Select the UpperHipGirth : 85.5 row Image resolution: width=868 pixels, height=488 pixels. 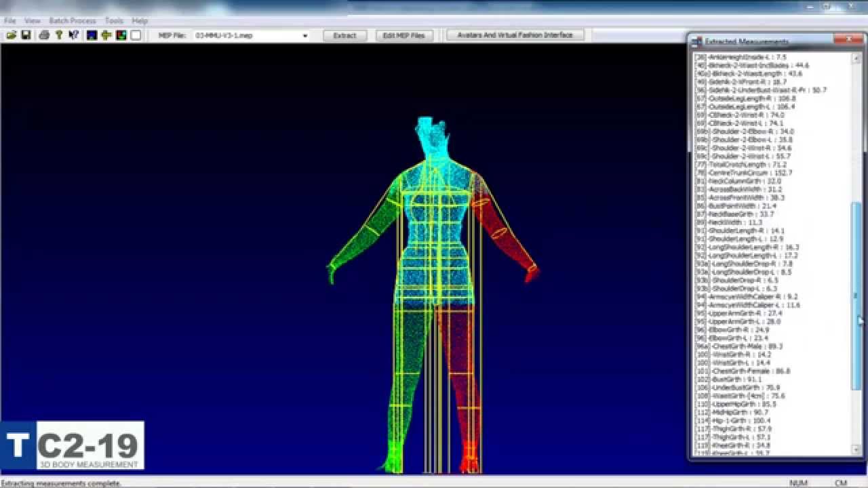736,404
